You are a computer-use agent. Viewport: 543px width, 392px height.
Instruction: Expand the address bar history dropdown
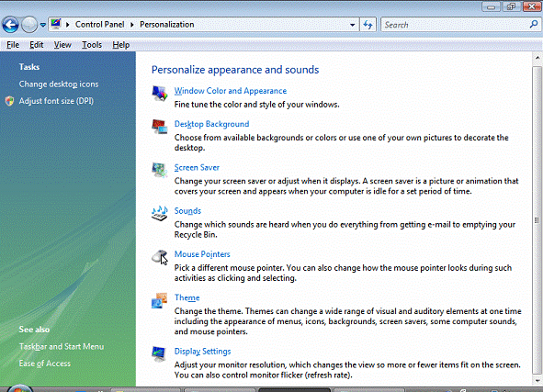pos(352,25)
